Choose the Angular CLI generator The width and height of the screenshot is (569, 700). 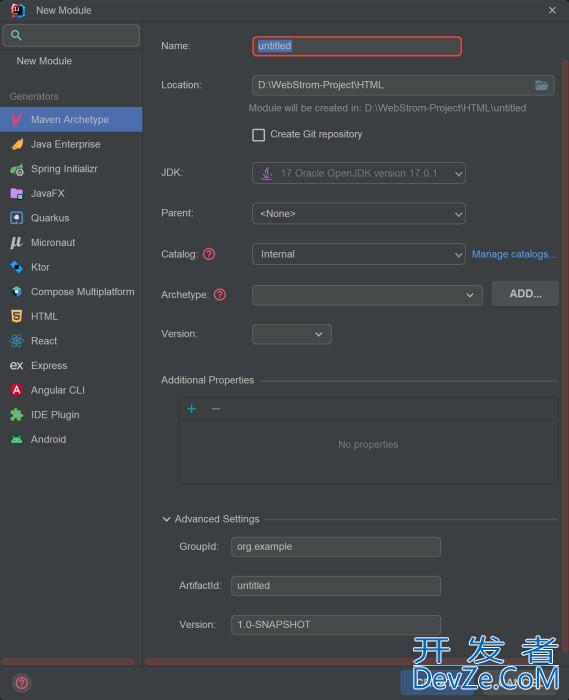71,390
